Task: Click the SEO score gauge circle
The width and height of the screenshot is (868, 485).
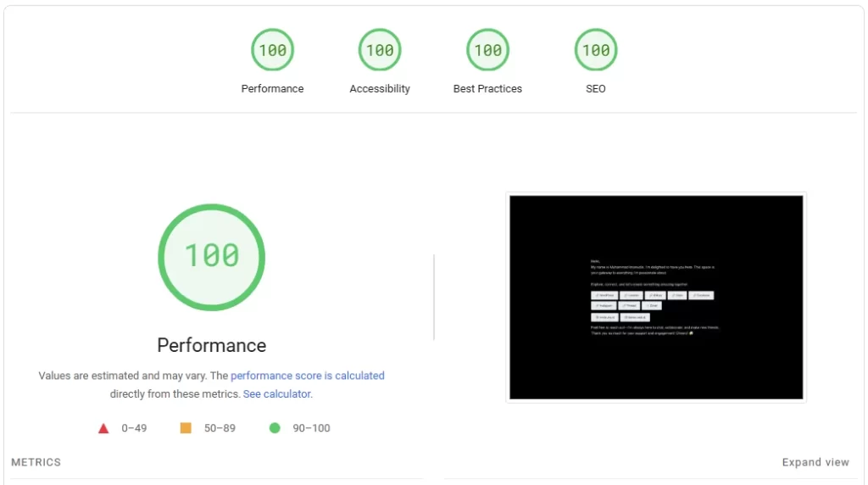Action: click(596, 50)
